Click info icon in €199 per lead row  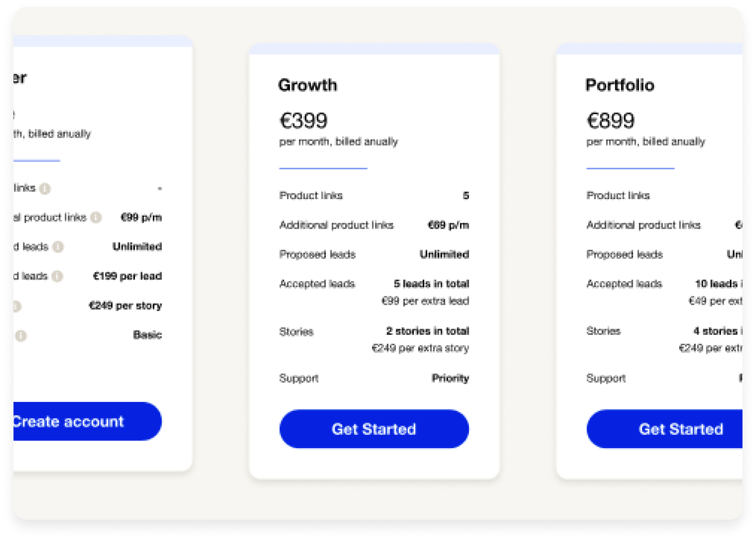tap(57, 276)
